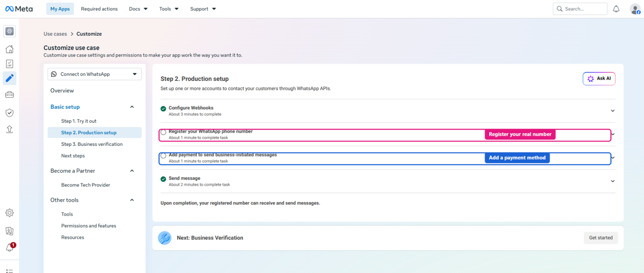Open Tools under Other tools
This screenshot has height=273, width=644.
click(x=67, y=214)
